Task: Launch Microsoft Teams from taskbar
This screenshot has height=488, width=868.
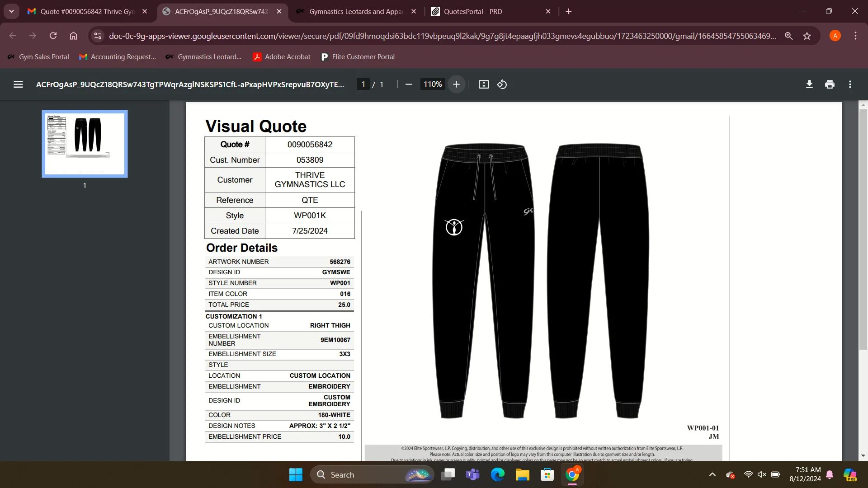Action: pyautogui.click(x=473, y=474)
